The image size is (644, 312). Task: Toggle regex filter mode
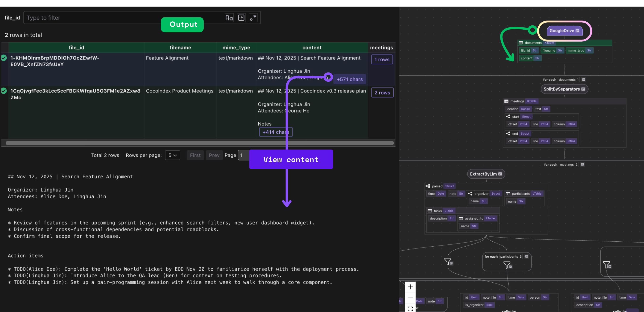[x=253, y=18]
